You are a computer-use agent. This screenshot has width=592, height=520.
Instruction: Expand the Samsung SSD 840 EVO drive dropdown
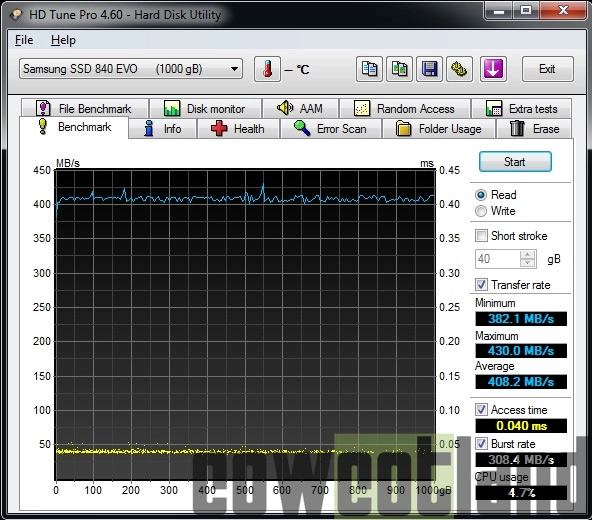click(131, 69)
